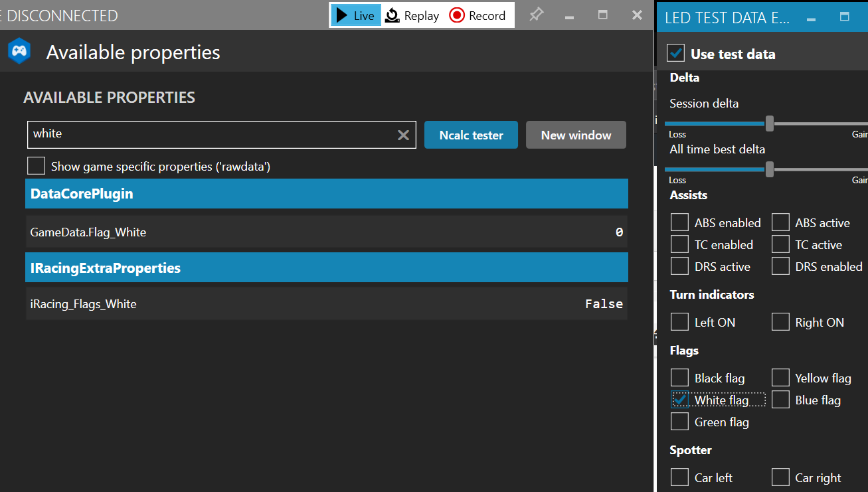
Task: Click the SimHub gamepad logo icon
Action: pyautogui.click(x=19, y=52)
